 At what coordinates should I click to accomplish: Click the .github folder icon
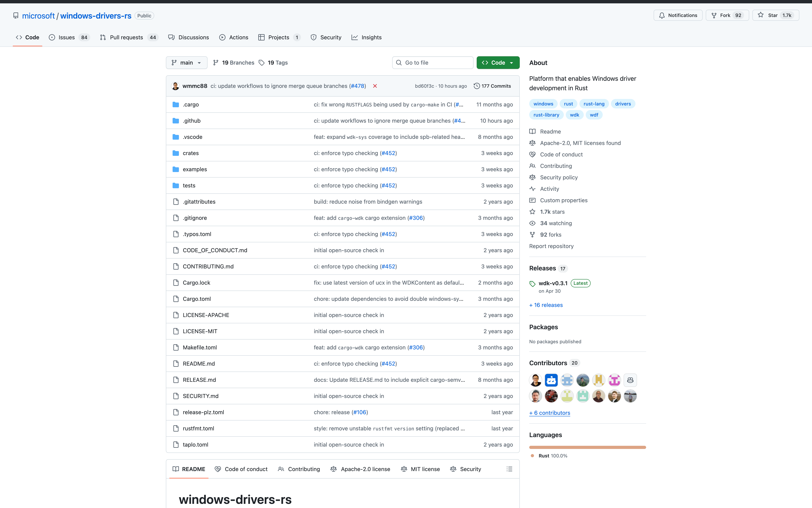tap(176, 121)
